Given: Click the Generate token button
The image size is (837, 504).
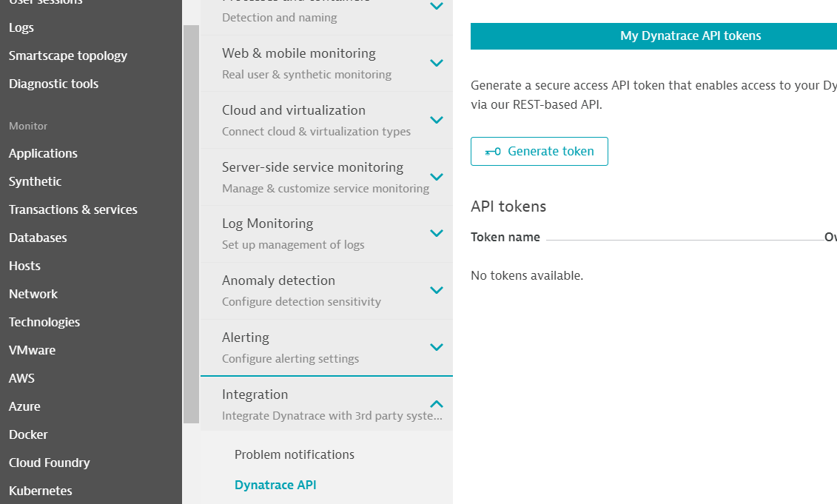Looking at the screenshot, I should point(539,151).
